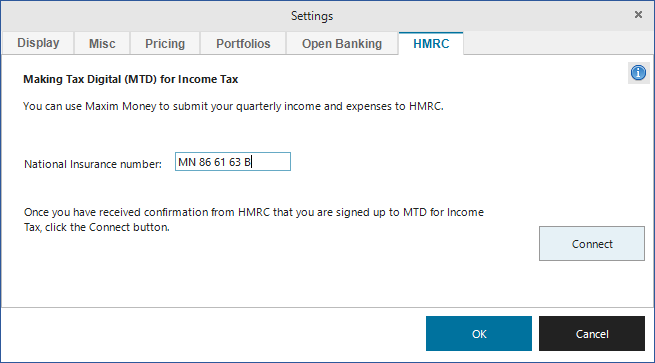Viewport: 655px width, 363px height.
Task: Click the Connect button for HMRC
Action: (x=592, y=244)
